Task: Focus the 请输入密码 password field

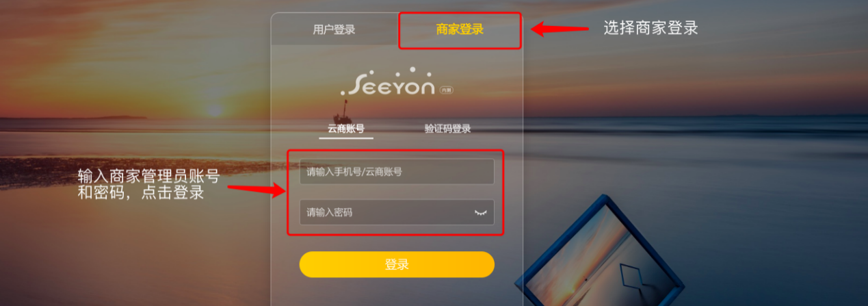Action: 397,212
